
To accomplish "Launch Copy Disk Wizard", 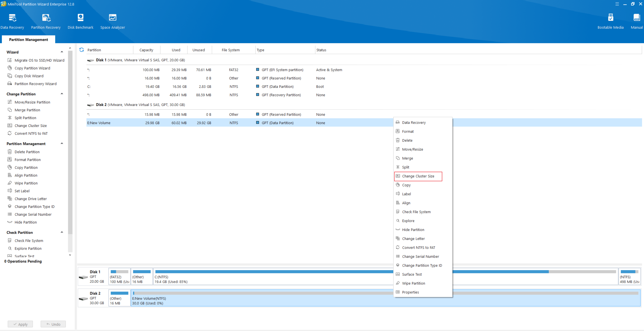I will [26, 76].
